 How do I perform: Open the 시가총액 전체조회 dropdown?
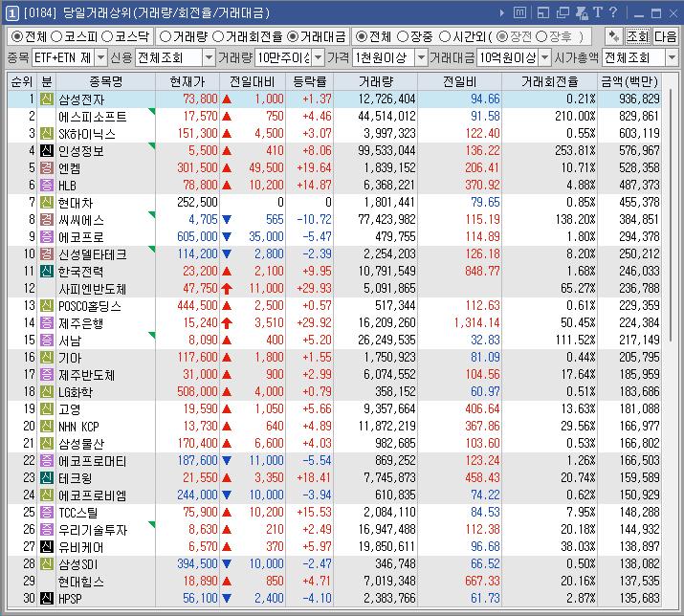[672, 57]
